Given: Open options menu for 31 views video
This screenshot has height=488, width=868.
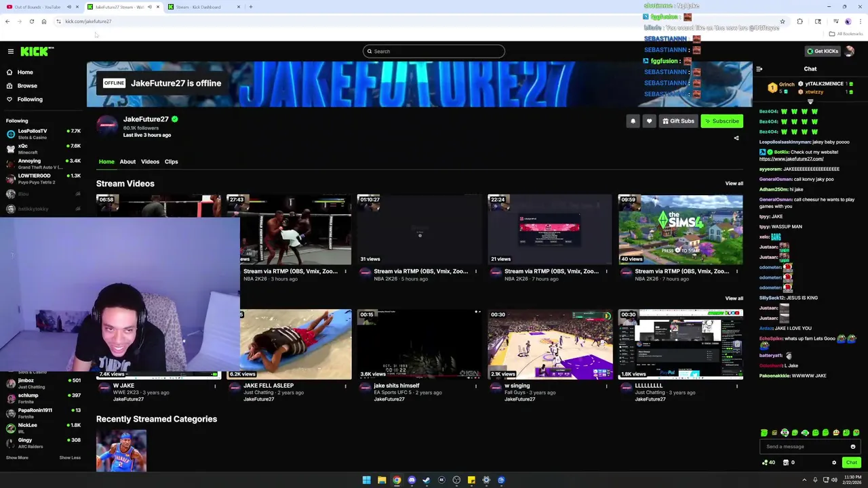Looking at the screenshot, I should 476,272.
